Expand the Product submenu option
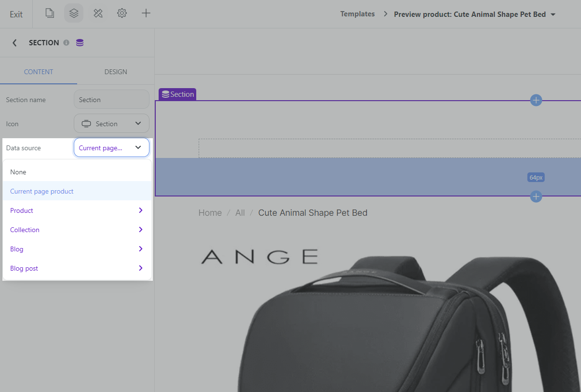The image size is (581, 392). click(x=77, y=210)
